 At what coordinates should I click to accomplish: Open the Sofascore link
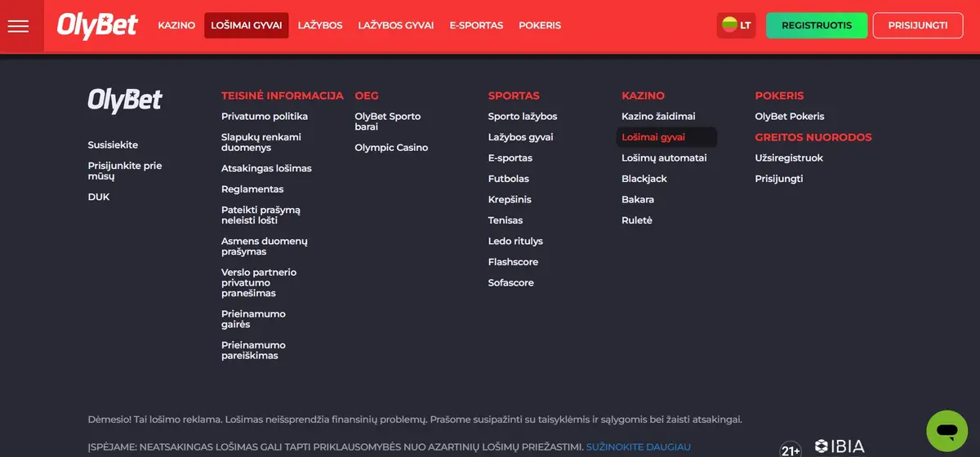[511, 283]
